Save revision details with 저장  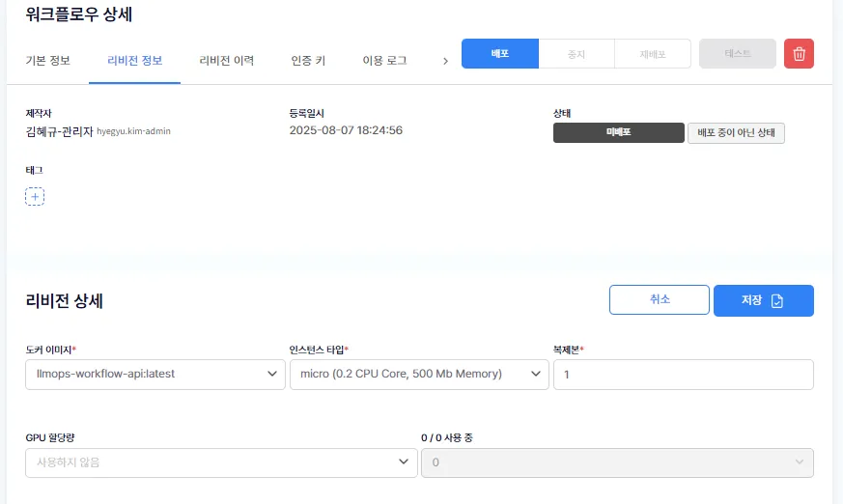pyautogui.click(x=763, y=300)
